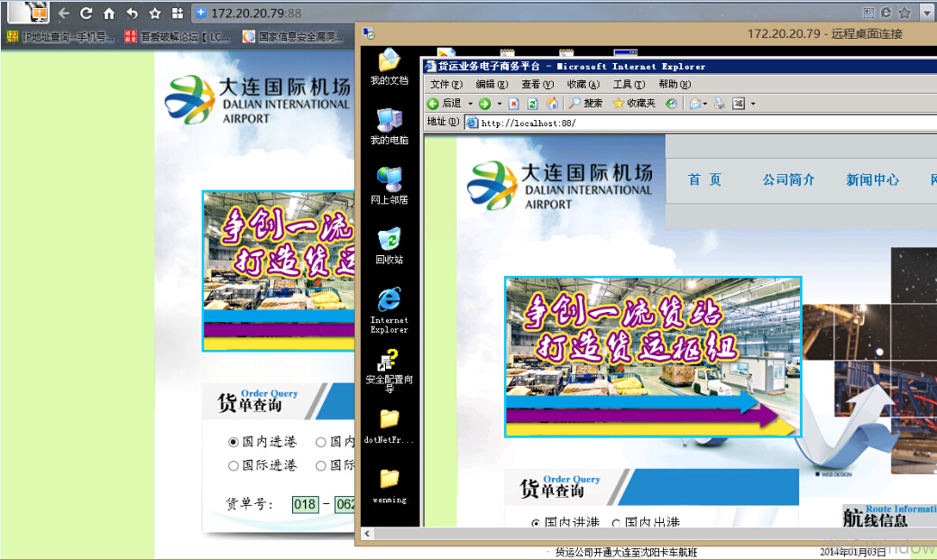Viewport: 937px width, 560px height.
Task: Click print icon in IE toolbar
Action: click(x=720, y=104)
